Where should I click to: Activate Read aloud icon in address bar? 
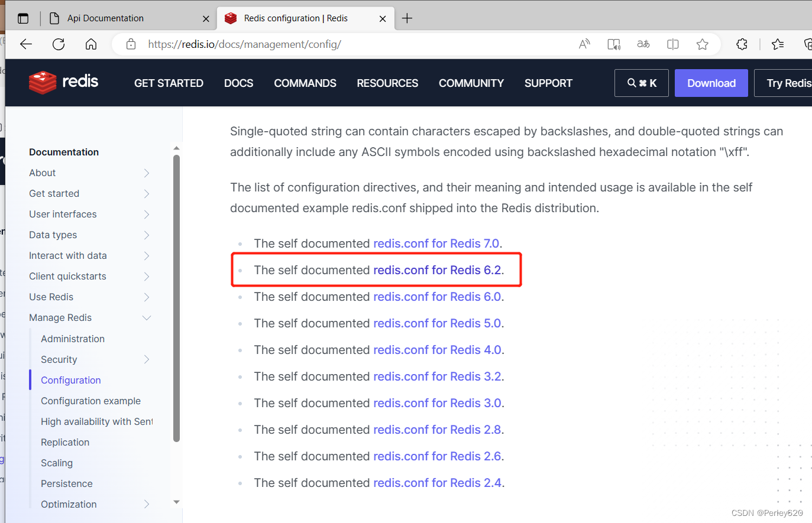click(584, 44)
